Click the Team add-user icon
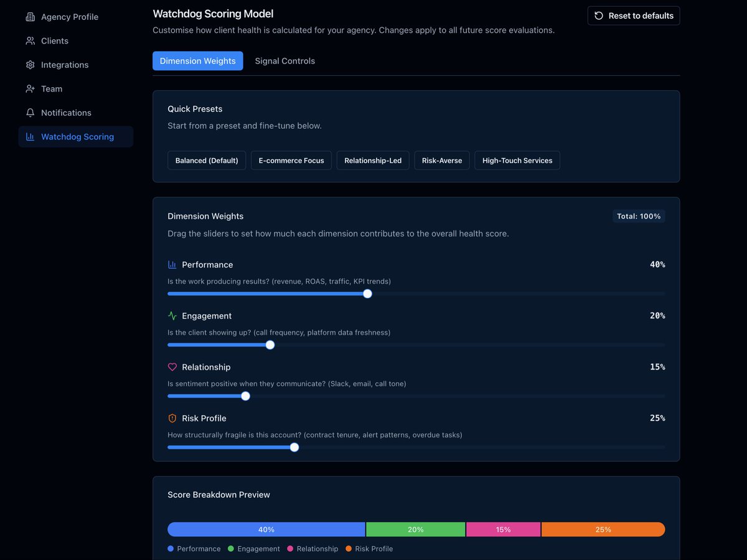 pos(30,89)
